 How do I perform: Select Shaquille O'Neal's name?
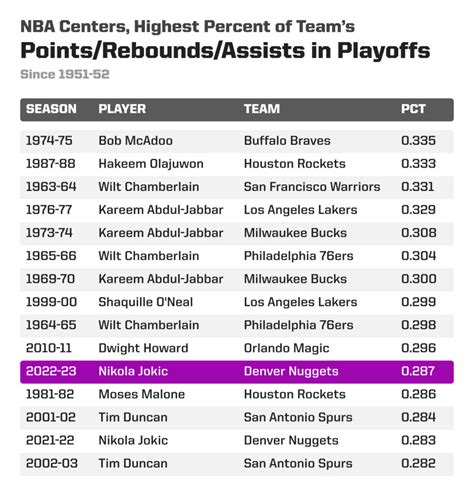tap(146, 302)
